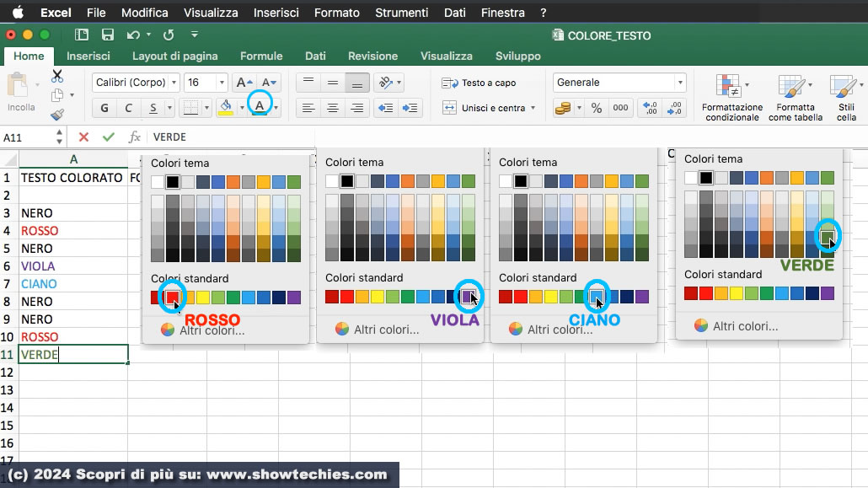This screenshot has width=868, height=488.
Task: Open the Finestra menu
Action: click(502, 12)
